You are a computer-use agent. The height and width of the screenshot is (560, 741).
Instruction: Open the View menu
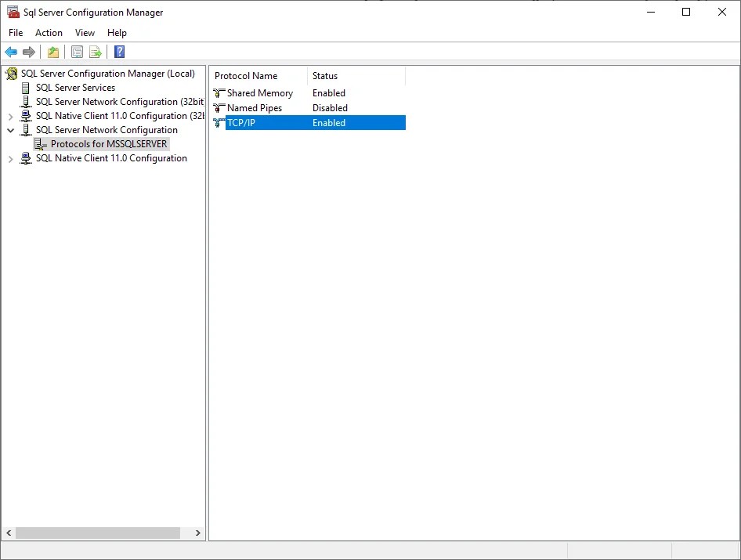click(x=85, y=32)
